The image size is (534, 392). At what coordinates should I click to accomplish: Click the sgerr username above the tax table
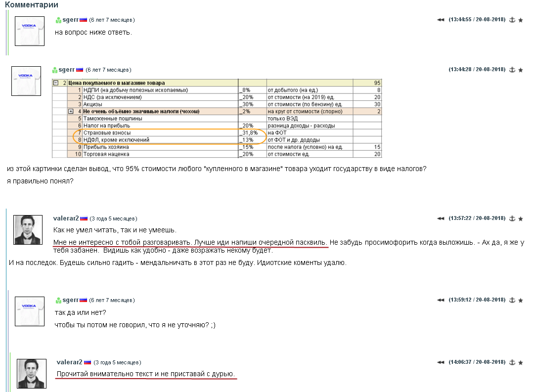click(x=66, y=70)
